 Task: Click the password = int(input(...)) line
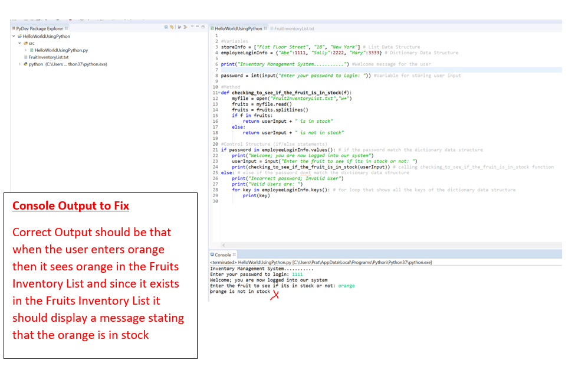(x=296, y=76)
